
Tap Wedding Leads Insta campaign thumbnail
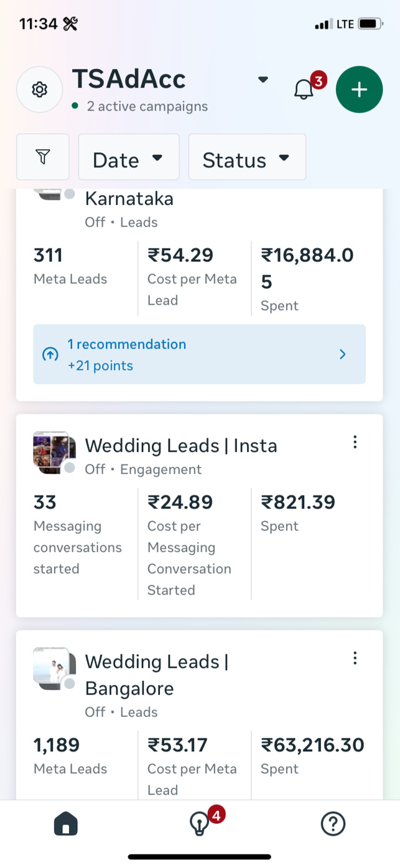point(53,452)
